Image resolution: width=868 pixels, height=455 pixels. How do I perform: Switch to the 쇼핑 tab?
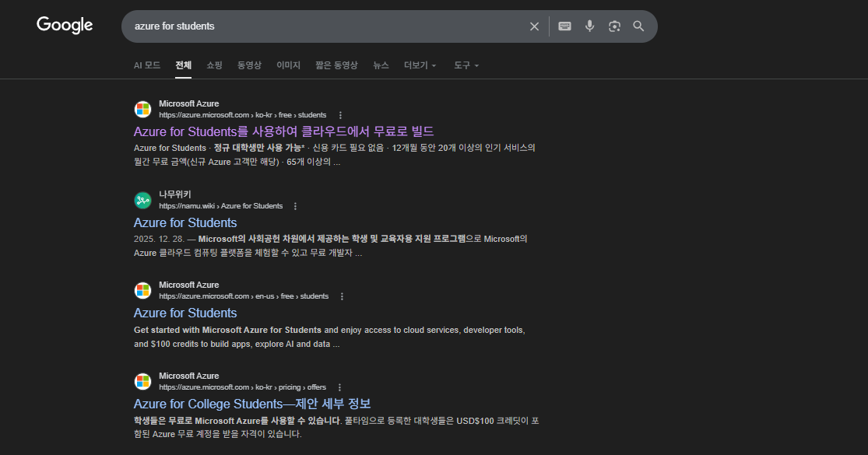[214, 65]
